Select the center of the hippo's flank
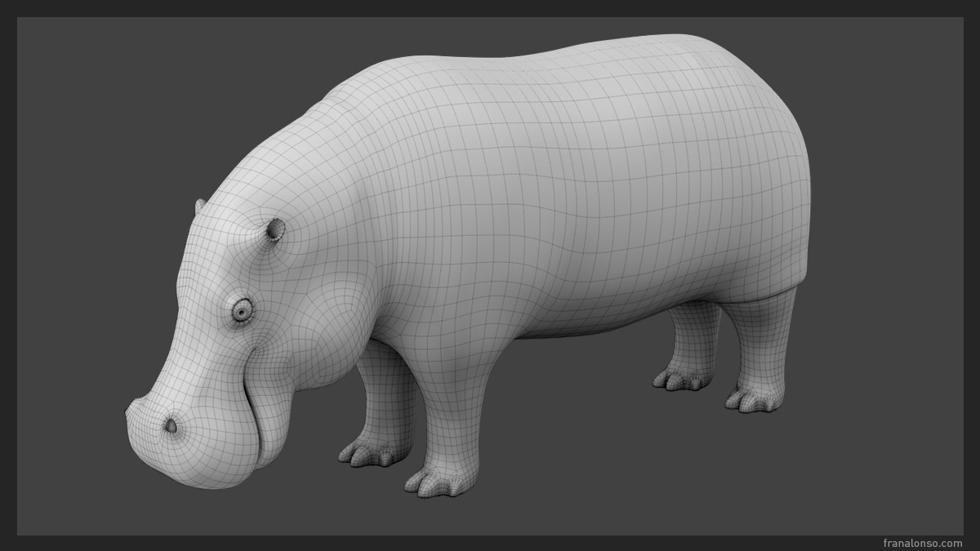Image resolution: width=980 pixels, height=551 pixels. pos(572,204)
